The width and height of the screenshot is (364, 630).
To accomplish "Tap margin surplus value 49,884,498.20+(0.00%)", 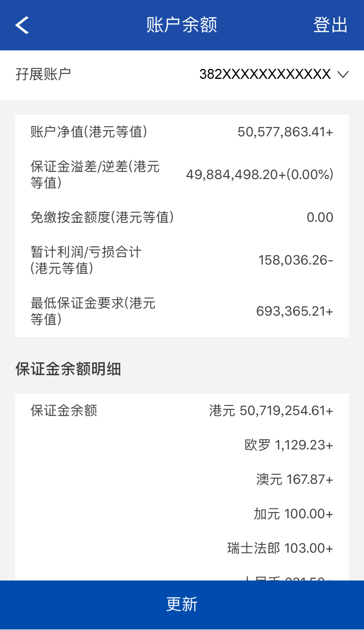I will tap(260, 175).
